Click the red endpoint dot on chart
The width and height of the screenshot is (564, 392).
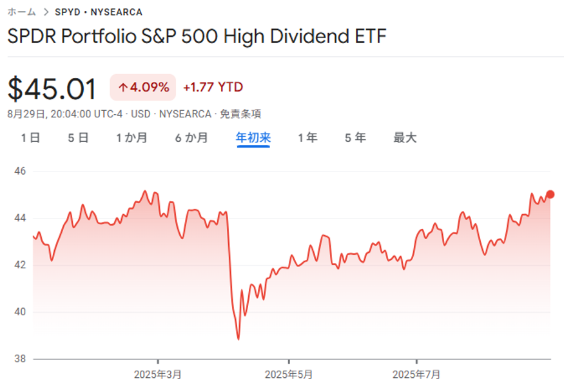pos(550,194)
